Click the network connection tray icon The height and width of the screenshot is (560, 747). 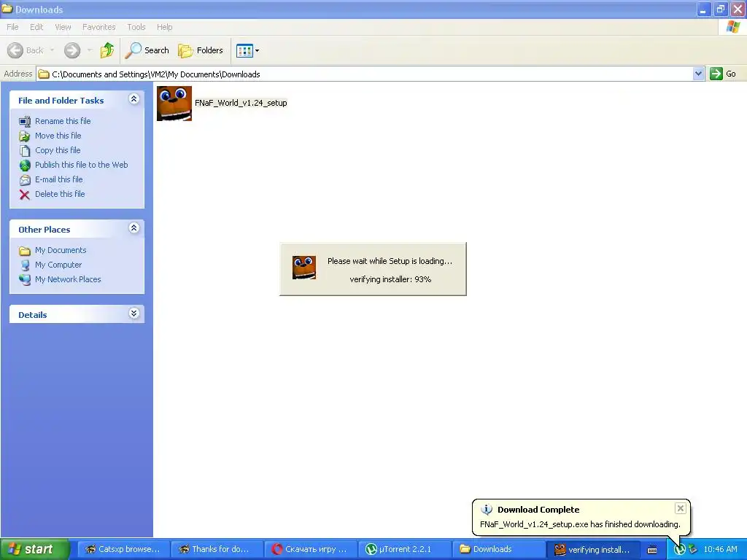click(x=693, y=550)
